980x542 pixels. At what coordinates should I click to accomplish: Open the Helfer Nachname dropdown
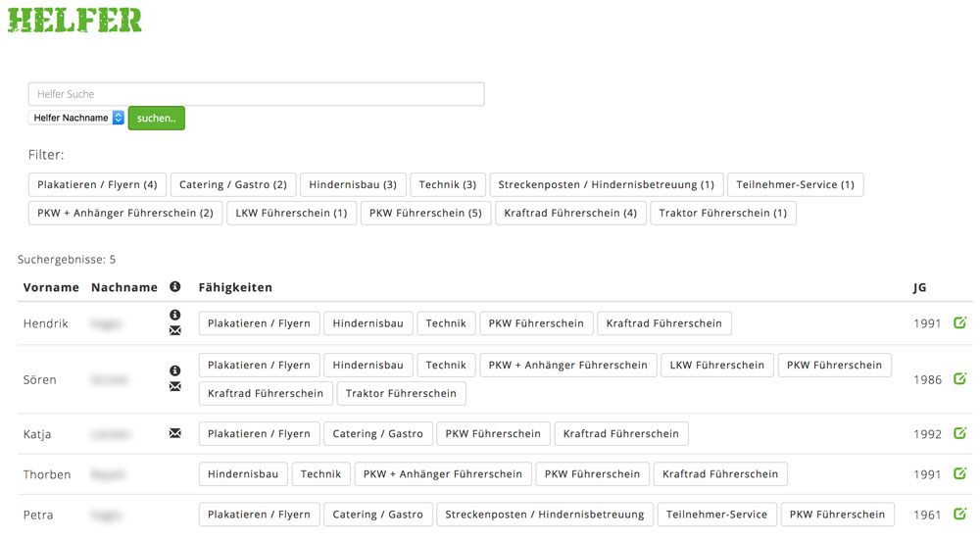tap(76, 118)
